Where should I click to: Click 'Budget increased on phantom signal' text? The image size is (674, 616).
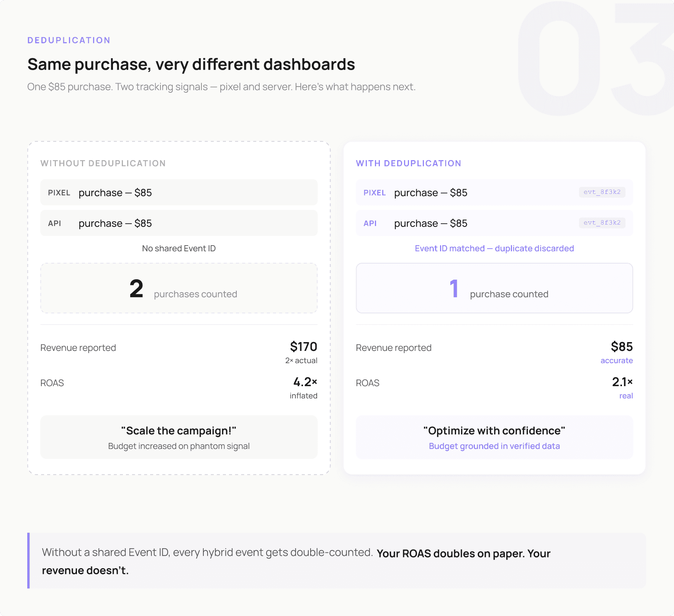[179, 446]
